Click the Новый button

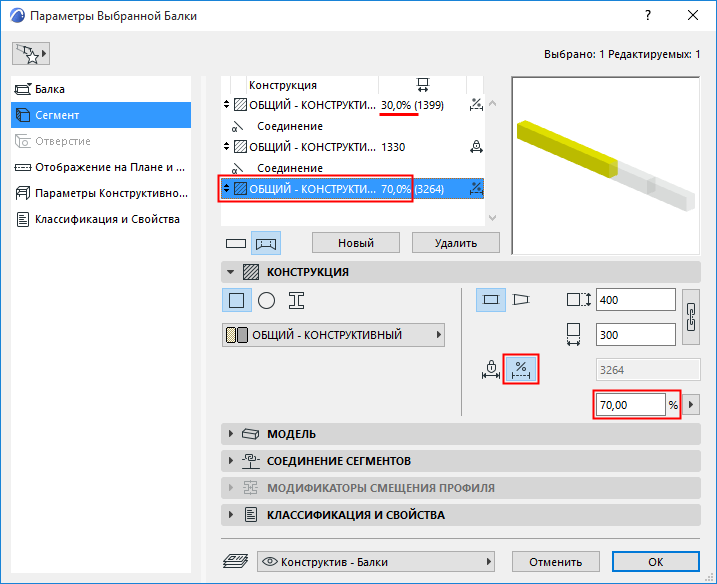click(x=356, y=243)
